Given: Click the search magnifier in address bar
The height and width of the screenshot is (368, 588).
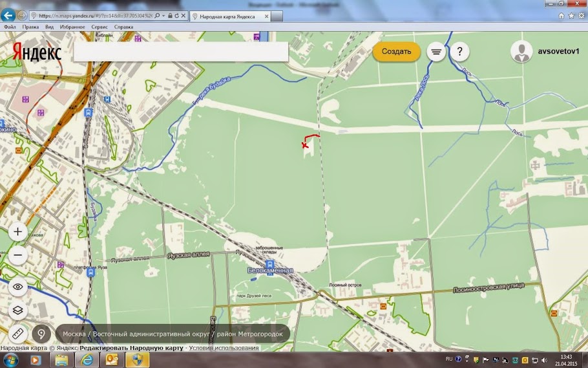Looking at the screenshot, I should (157, 16).
